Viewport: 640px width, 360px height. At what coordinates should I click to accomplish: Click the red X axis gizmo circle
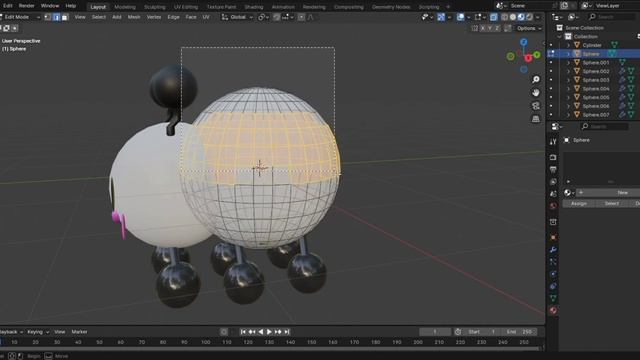[528, 58]
